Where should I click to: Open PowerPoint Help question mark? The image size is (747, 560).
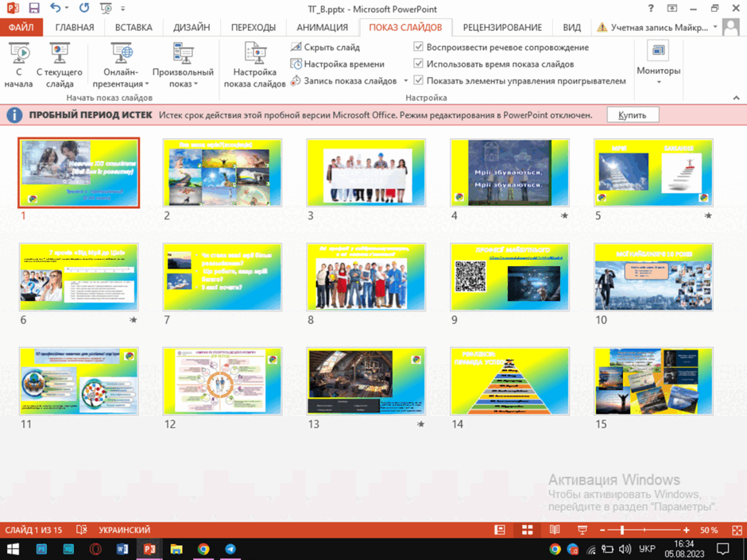coord(651,8)
